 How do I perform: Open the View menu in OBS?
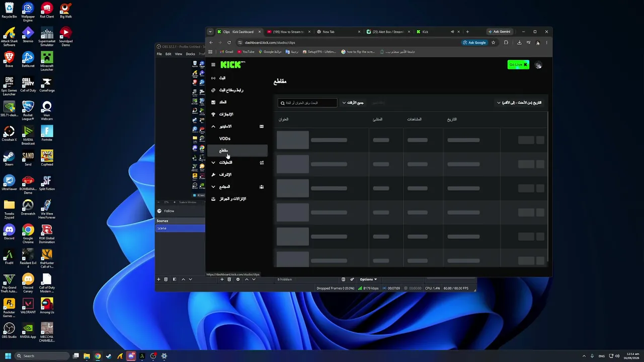(x=179, y=54)
